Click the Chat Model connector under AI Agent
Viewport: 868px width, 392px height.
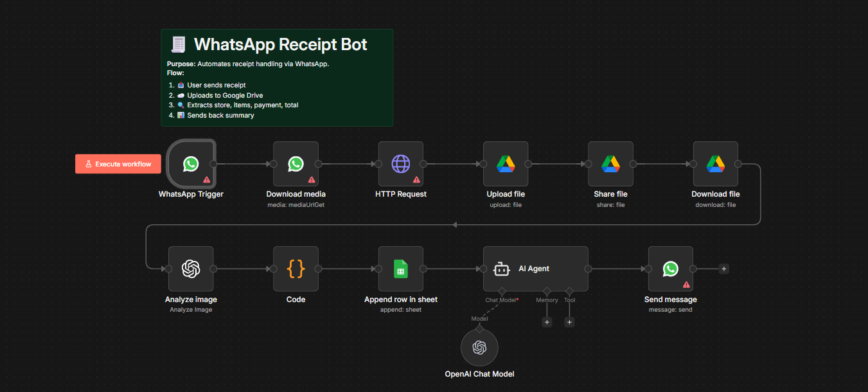[502, 291]
